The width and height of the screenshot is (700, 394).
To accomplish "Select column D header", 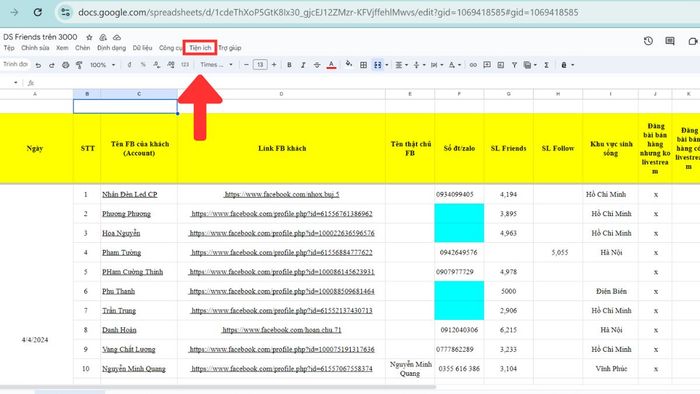I will (x=281, y=94).
